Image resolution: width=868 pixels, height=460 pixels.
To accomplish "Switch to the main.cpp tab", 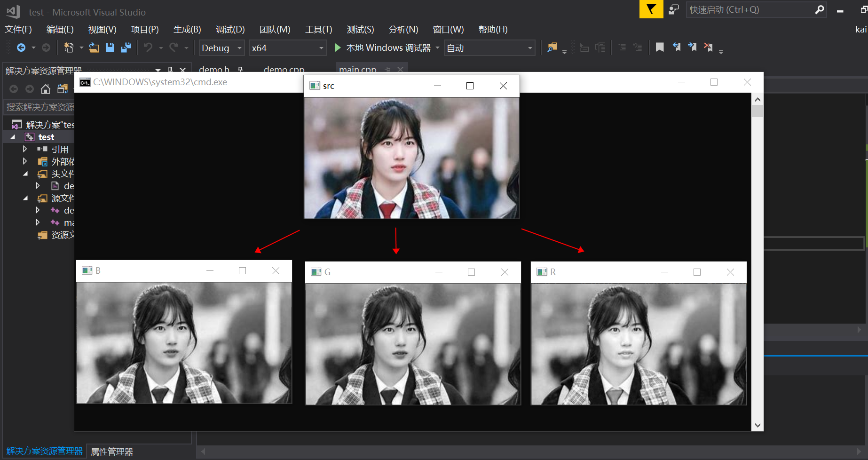I will click(357, 70).
